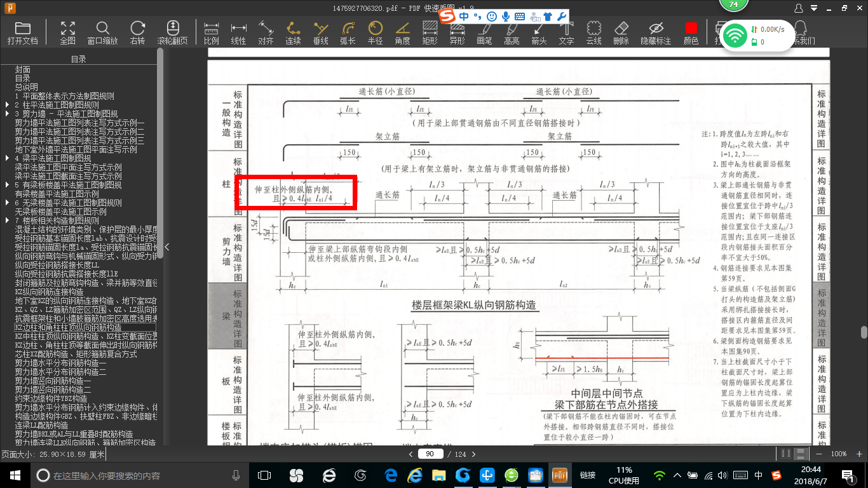Rotate the page right with 右转

[x=137, y=32]
